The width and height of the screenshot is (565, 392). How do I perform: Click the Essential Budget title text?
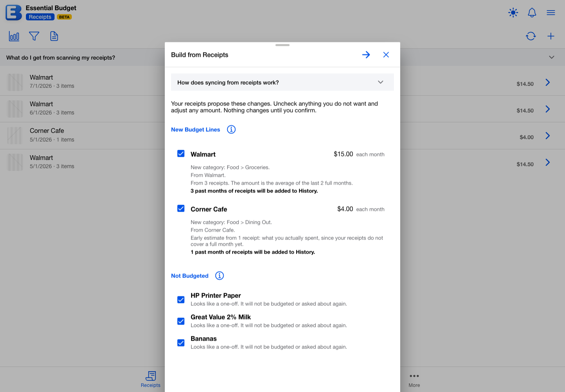point(51,8)
